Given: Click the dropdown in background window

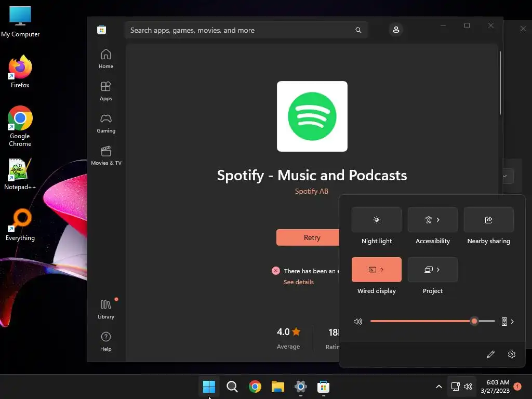Looking at the screenshot, I should tap(508, 176).
